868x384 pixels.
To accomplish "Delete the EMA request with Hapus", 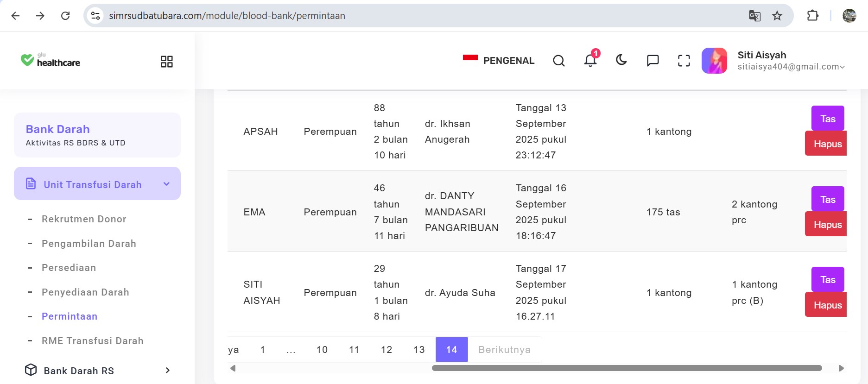I will 826,224.
